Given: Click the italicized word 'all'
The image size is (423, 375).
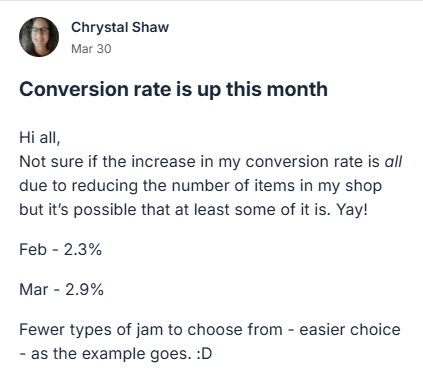Looking at the screenshot, I should [x=393, y=162].
